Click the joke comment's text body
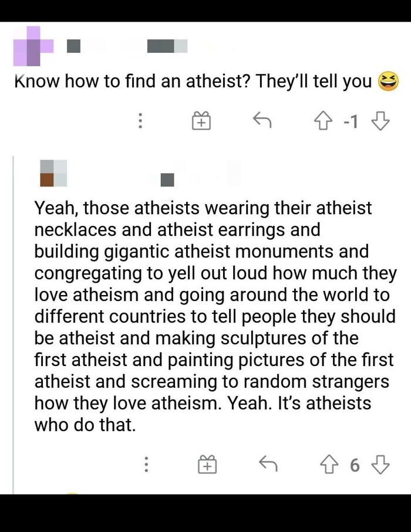 (176, 81)
